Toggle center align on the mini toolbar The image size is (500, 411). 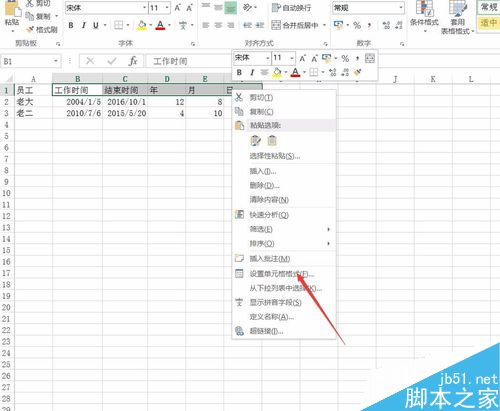(264, 72)
